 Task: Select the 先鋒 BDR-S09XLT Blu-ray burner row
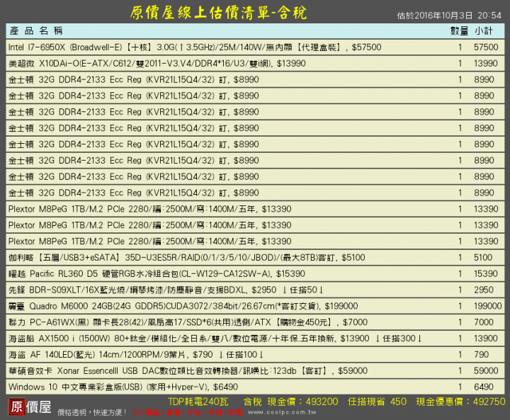(x=255, y=290)
